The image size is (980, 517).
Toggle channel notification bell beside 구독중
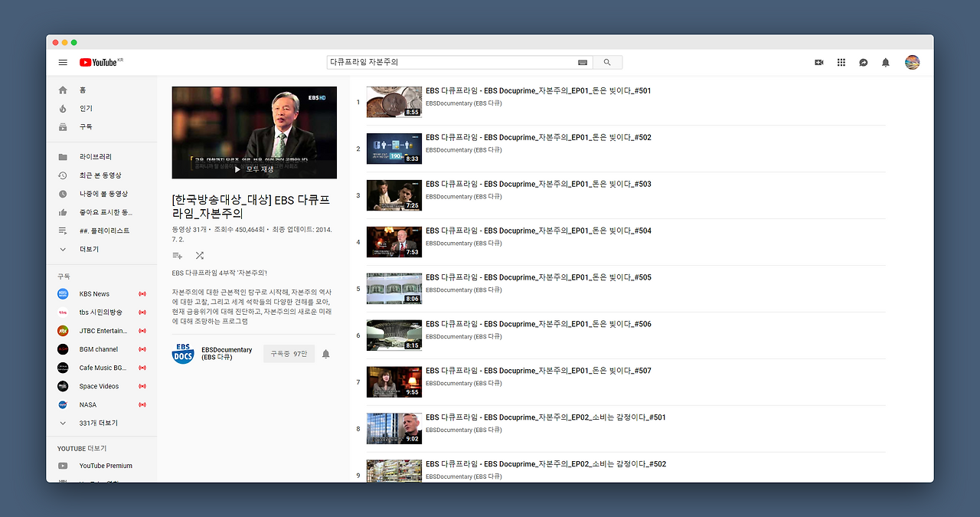pyautogui.click(x=325, y=354)
